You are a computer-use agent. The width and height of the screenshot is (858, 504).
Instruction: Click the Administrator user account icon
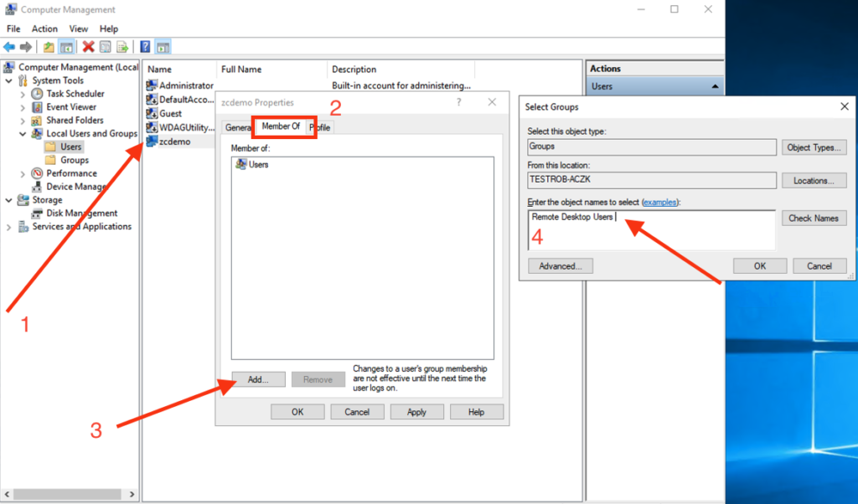pos(152,85)
